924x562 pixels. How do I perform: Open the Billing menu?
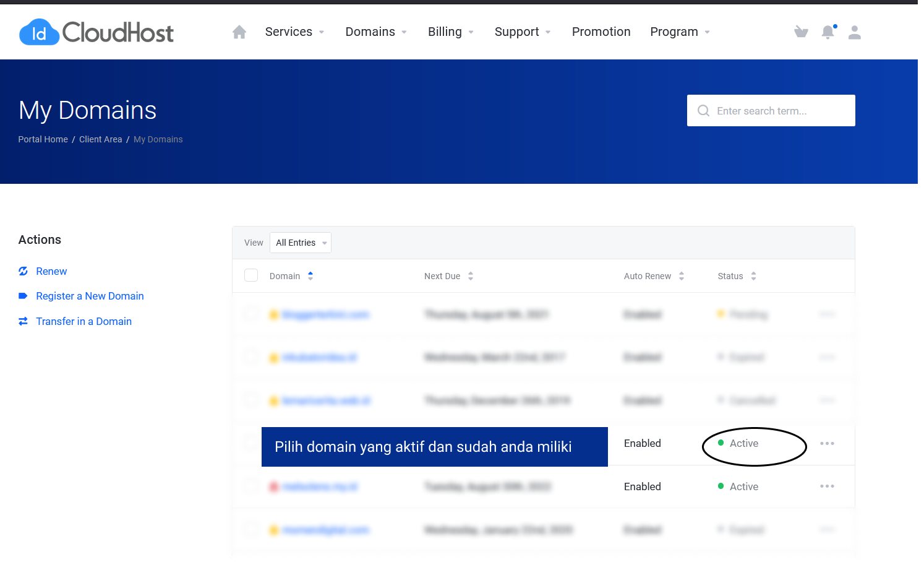coord(450,32)
